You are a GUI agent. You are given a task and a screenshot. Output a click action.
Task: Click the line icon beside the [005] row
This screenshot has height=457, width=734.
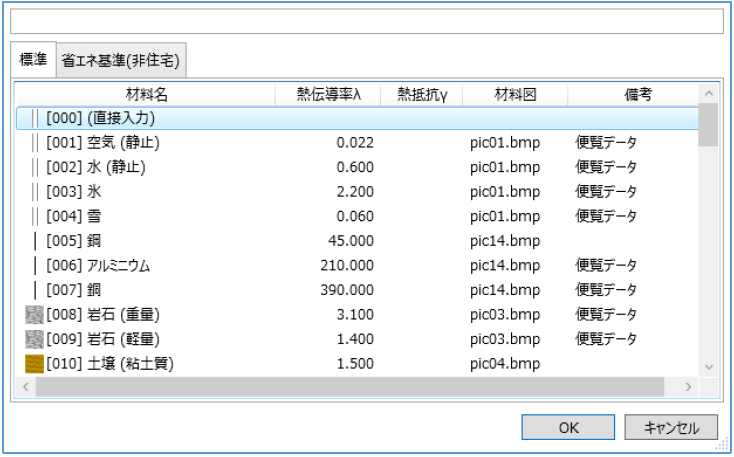tap(35, 241)
